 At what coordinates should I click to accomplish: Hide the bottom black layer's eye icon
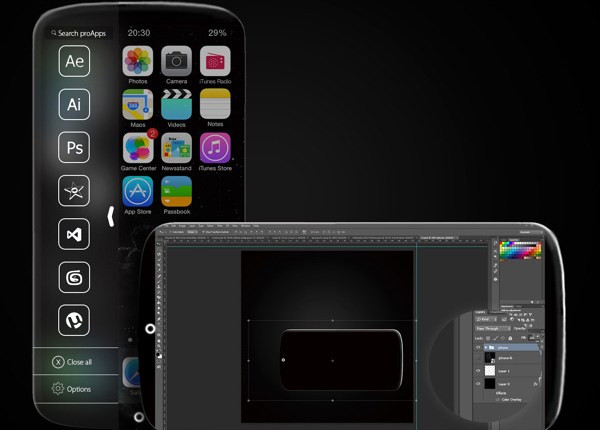(x=478, y=384)
